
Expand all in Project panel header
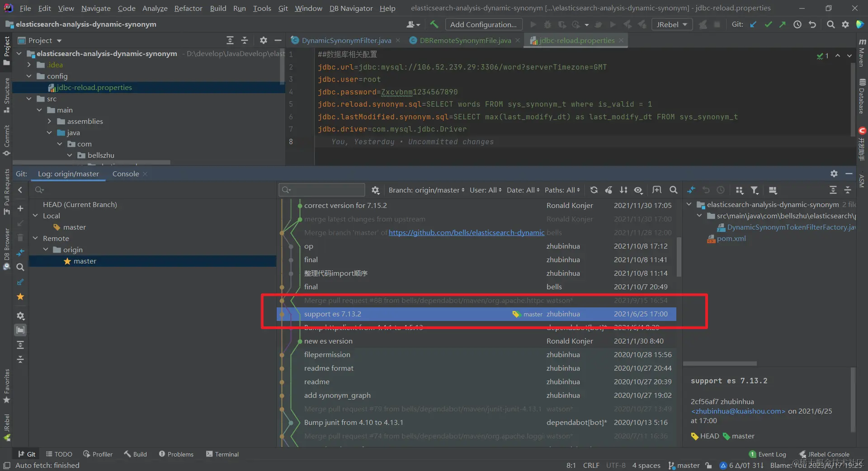230,40
